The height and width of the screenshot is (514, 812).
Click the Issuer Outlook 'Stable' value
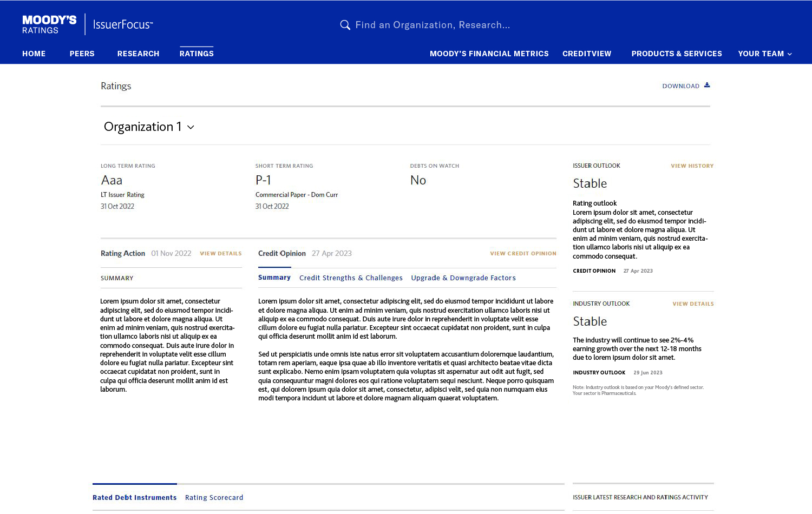[x=590, y=183]
